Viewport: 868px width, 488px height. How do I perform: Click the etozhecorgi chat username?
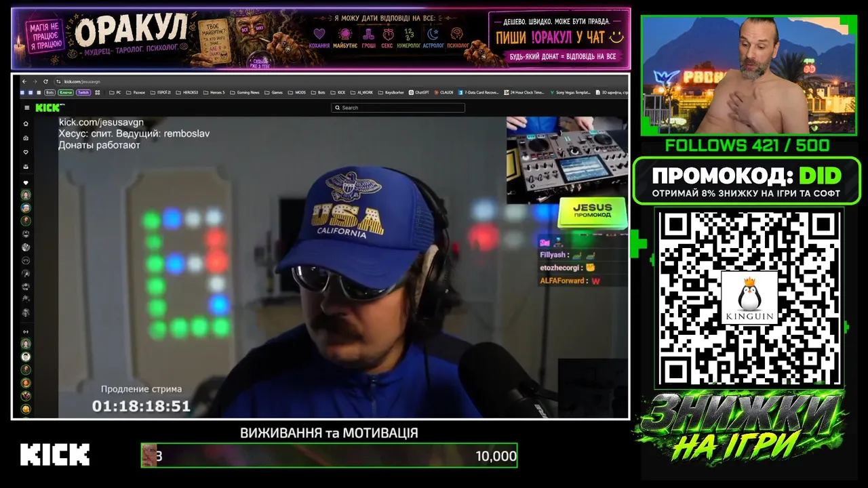click(560, 268)
